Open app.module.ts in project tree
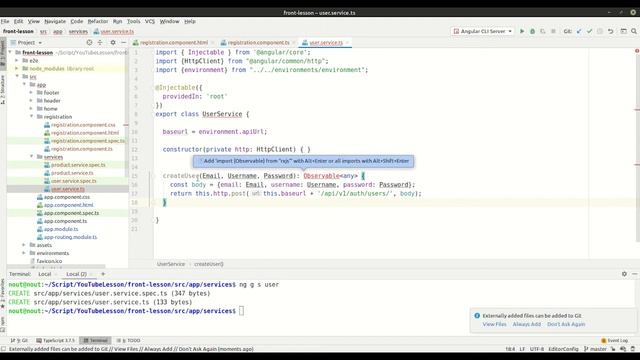 pos(61,229)
